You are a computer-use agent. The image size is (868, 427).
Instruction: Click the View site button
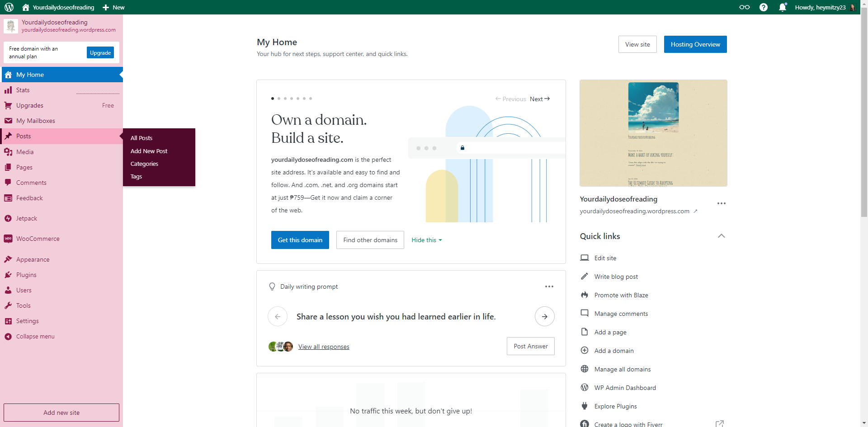click(x=637, y=44)
